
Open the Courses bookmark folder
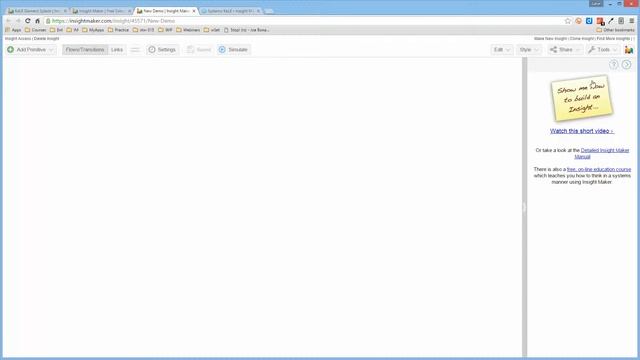coord(36,30)
